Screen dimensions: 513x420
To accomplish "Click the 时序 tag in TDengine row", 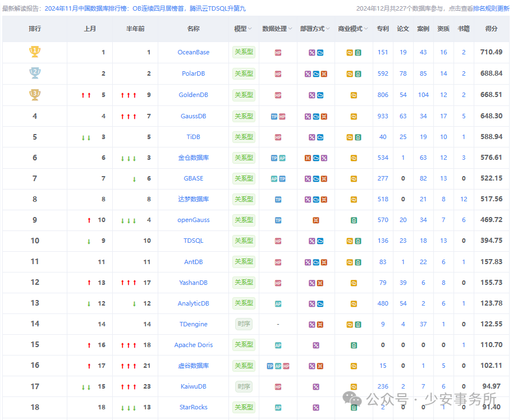I will pos(244,324).
